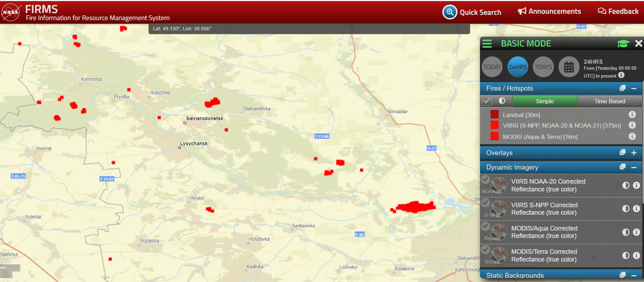
Task: Open the hamburger menu in Basic Mode panel
Action: point(487,44)
